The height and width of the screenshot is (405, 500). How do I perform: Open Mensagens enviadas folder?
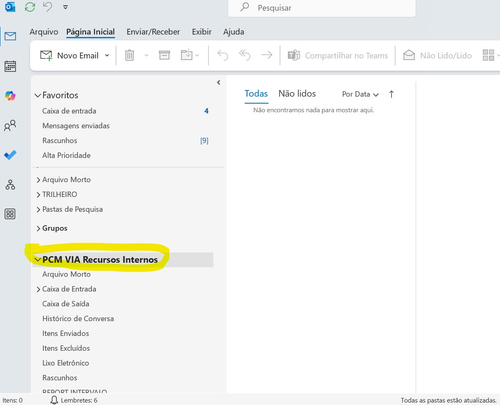[76, 126]
